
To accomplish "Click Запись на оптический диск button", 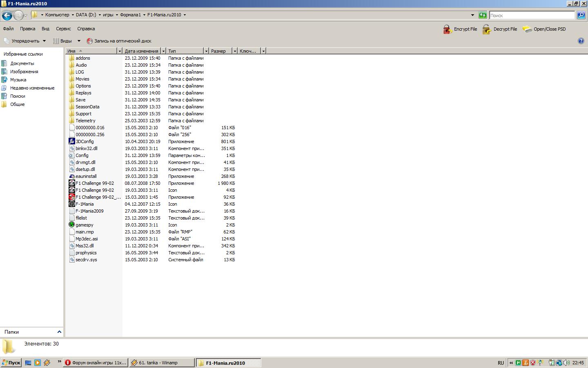I will 119,41.
